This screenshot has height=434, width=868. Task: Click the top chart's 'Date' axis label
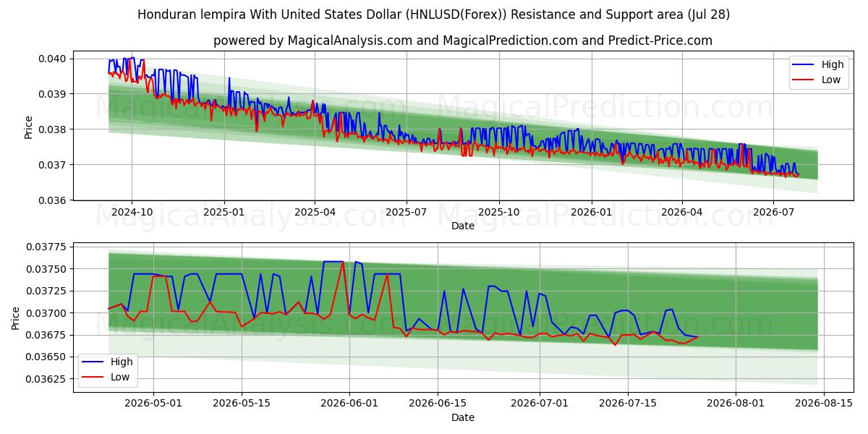click(x=463, y=226)
